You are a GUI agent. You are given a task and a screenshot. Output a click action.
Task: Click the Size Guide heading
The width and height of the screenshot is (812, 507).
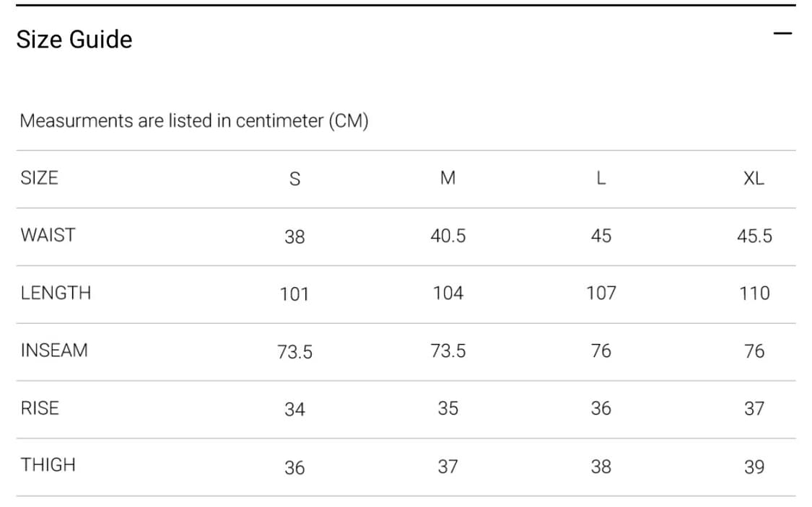(x=74, y=39)
